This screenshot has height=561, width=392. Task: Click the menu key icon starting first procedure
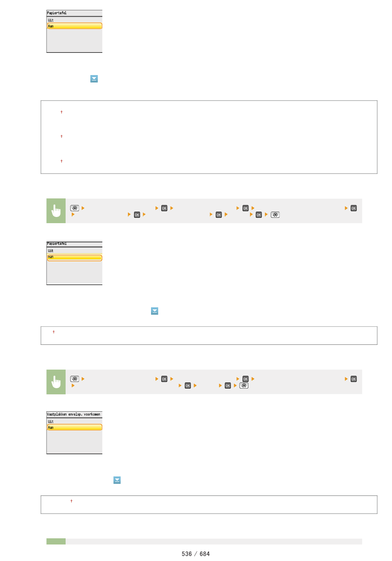point(75,208)
